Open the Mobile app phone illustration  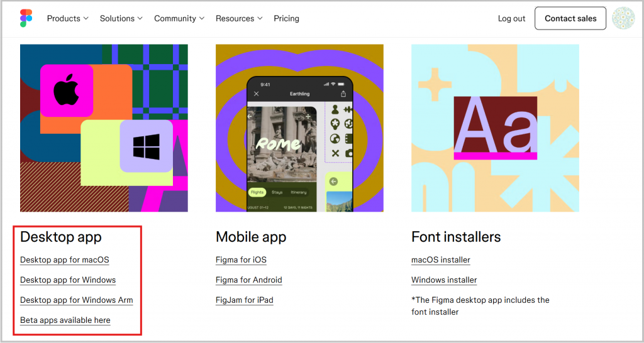point(299,128)
